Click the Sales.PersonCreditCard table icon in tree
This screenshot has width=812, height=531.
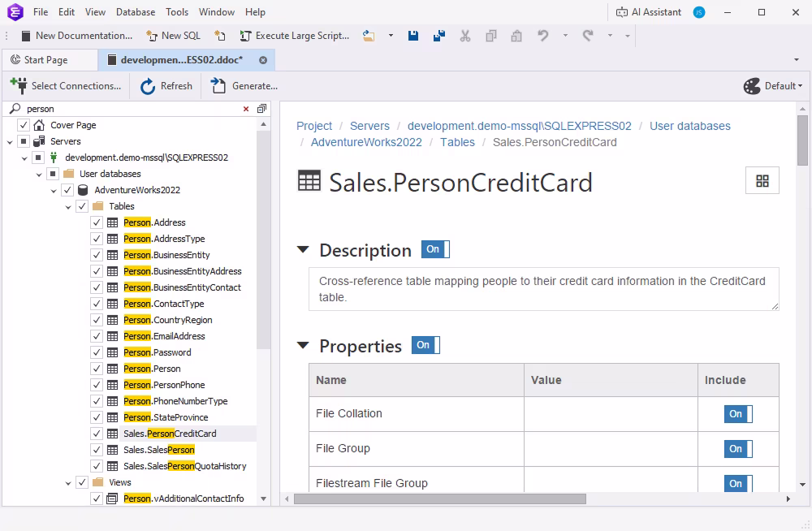click(112, 434)
